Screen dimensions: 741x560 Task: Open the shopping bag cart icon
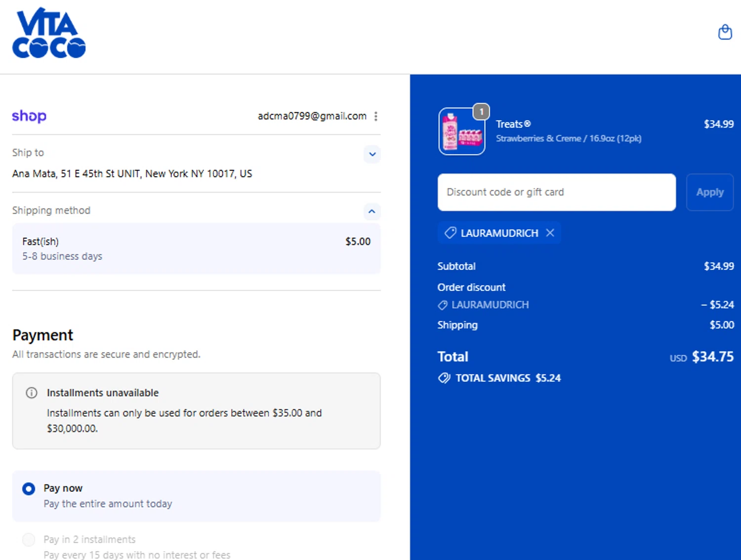725,32
